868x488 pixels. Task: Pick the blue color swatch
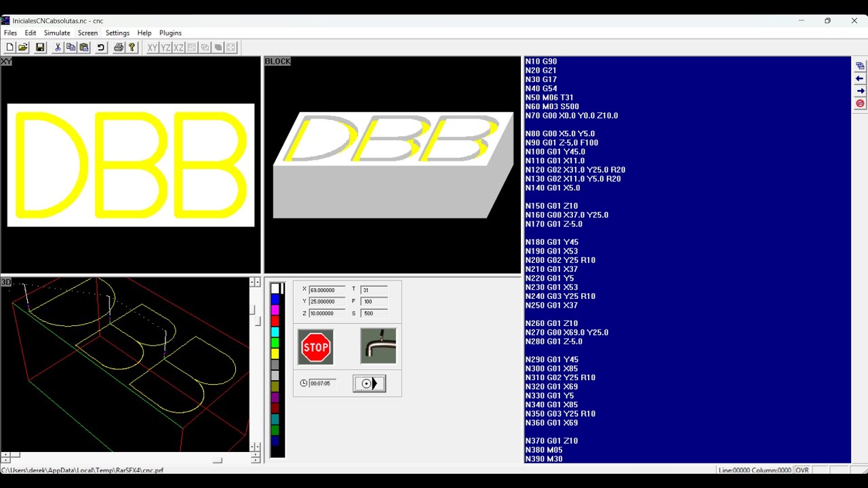275,299
